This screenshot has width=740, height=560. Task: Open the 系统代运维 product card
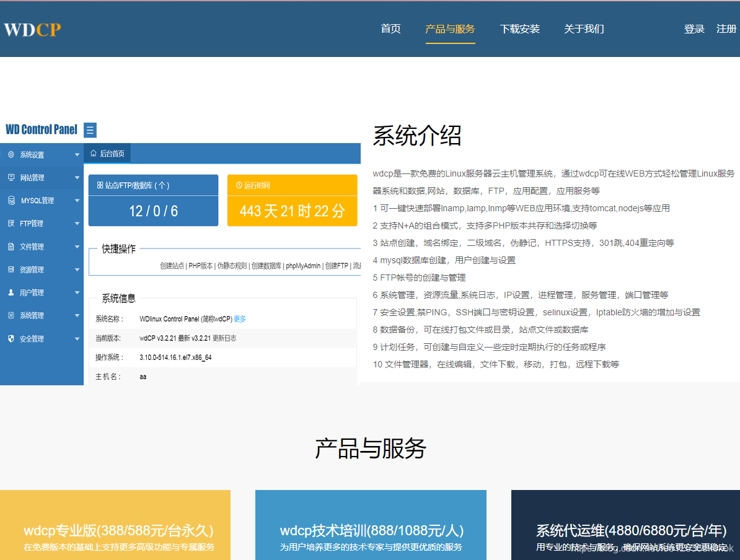(626, 525)
